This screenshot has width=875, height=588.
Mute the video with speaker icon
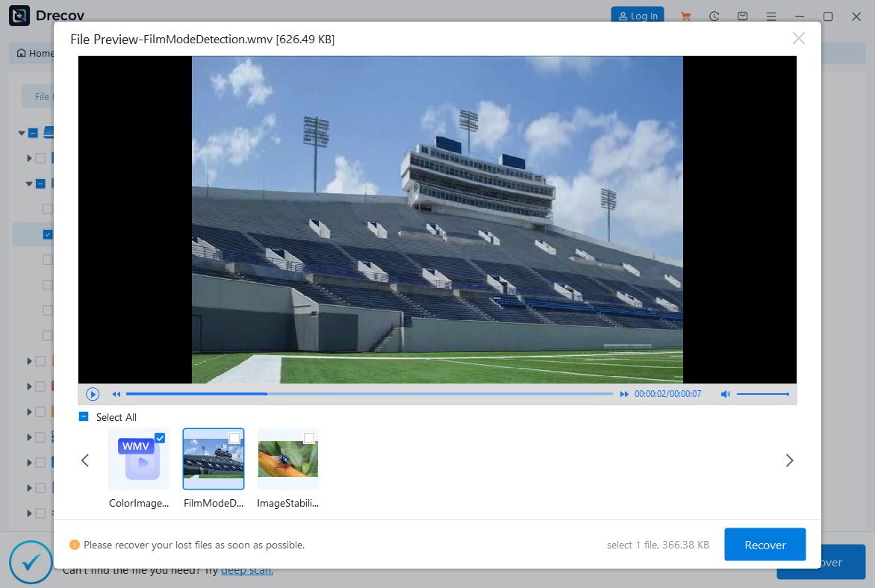[725, 394]
